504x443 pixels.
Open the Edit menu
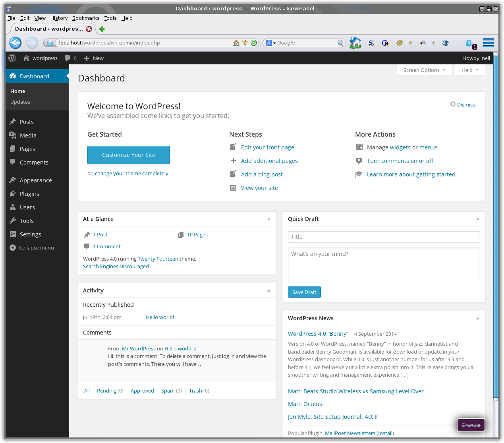[x=25, y=18]
